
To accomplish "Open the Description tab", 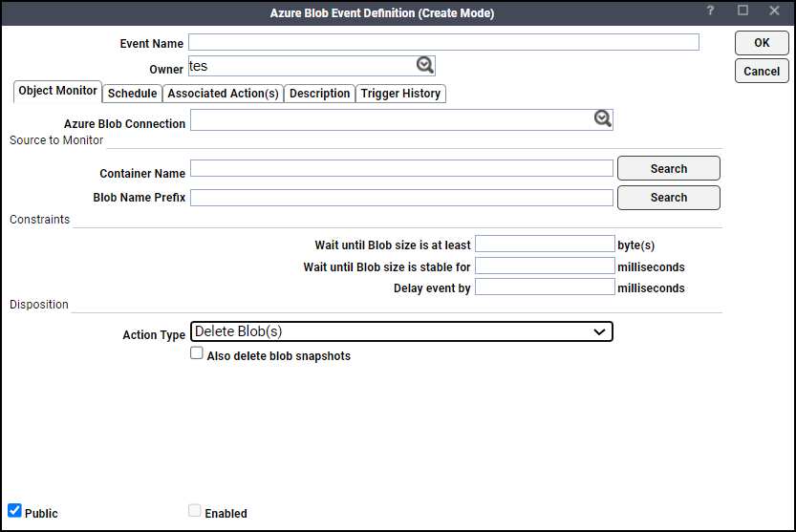I will click(x=319, y=94).
